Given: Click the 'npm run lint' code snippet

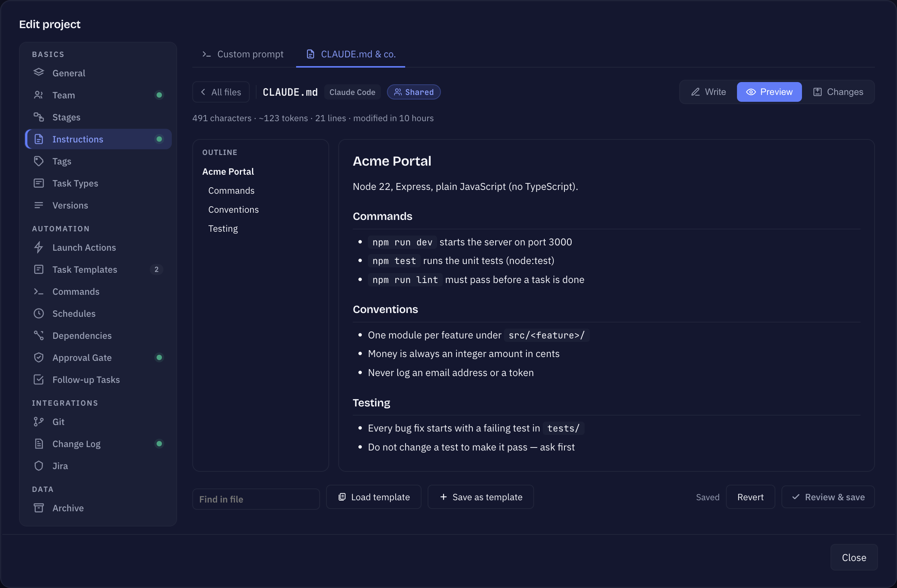Looking at the screenshot, I should coord(405,280).
